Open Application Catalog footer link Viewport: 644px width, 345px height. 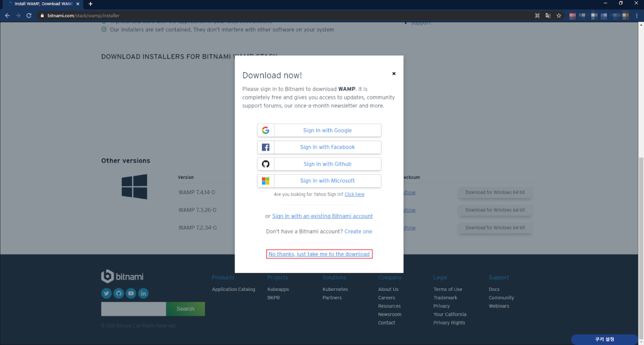click(x=233, y=290)
